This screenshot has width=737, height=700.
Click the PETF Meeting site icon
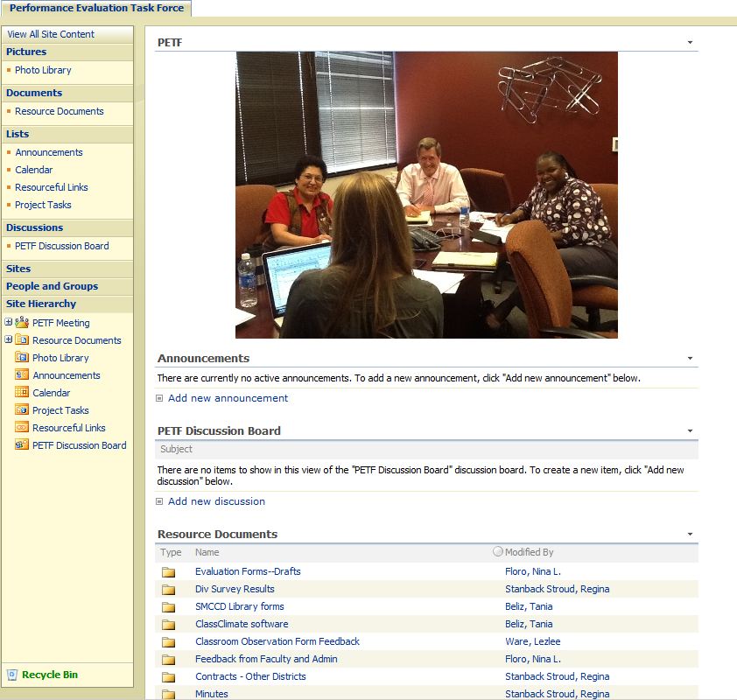coord(22,323)
